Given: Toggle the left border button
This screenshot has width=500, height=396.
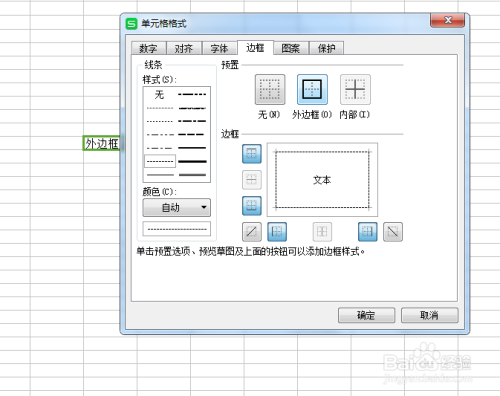Looking at the screenshot, I should pos(277,231).
